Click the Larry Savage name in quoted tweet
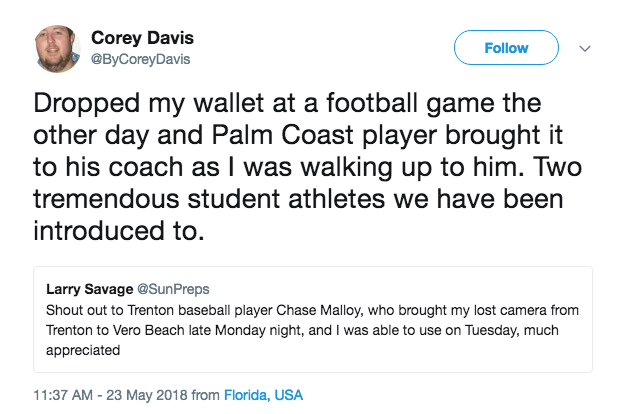Viewport: 621px width, 414px height. pos(89,289)
